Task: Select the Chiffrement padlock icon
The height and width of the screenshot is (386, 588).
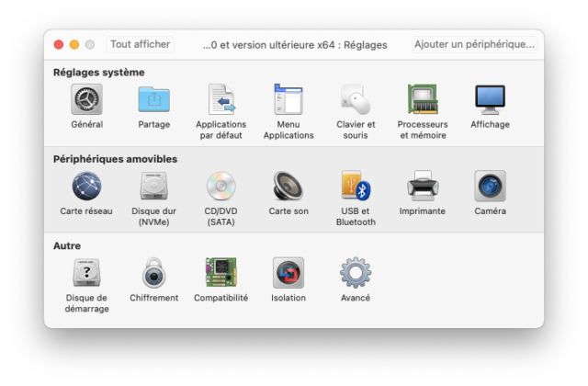Action: 153,273
